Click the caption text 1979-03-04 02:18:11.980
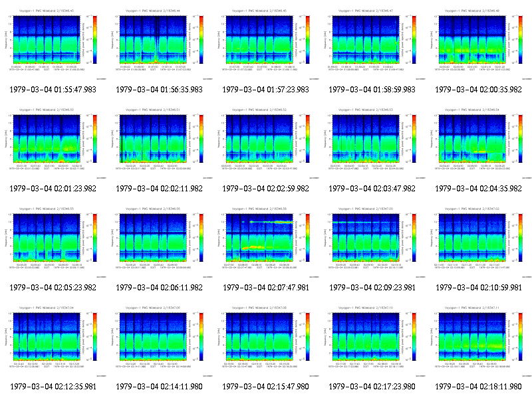Viewport: 532px width, 396px height. click(478, 387)
